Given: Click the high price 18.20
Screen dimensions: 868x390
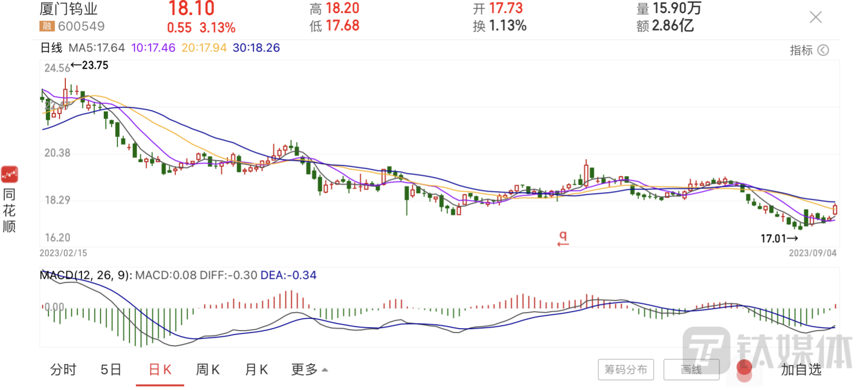Looking at the screenshot, I should click(x=342, y=8).
